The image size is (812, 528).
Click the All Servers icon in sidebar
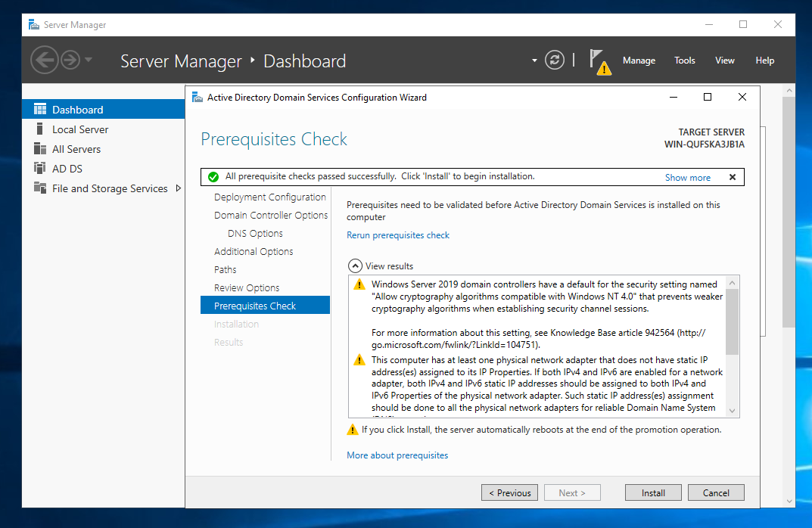point(40,148)
